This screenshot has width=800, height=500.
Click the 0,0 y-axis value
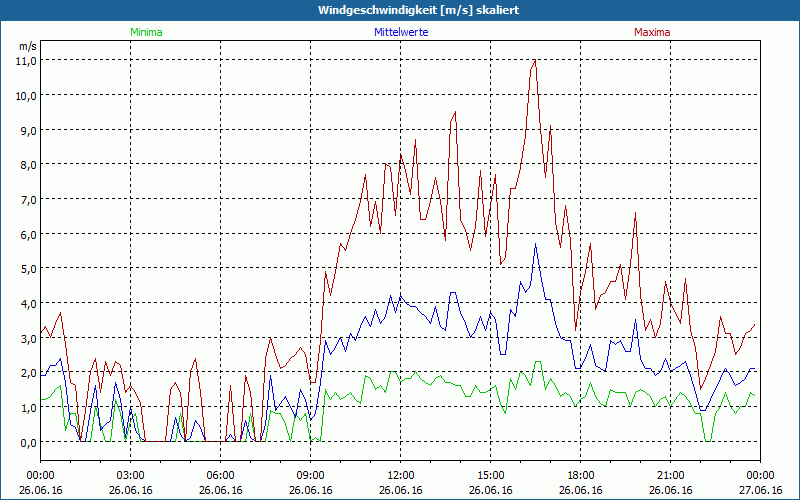point(28,442)
